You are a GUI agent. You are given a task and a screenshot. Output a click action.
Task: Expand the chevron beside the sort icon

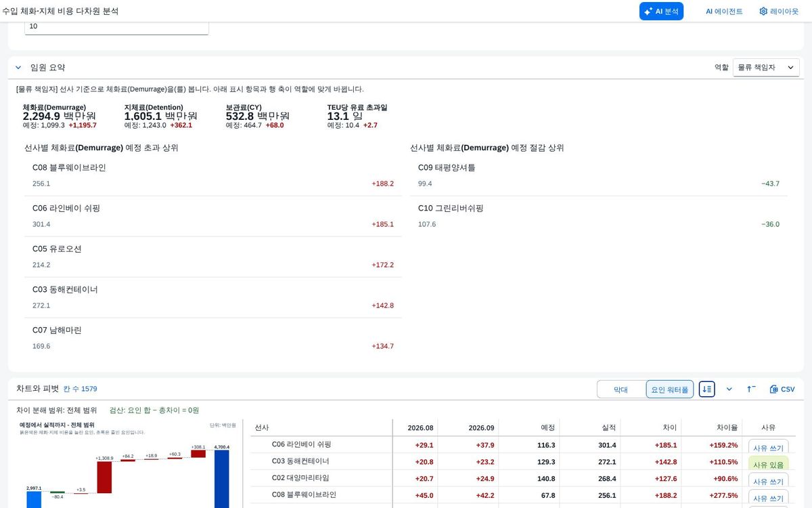(x=729, y=389)
